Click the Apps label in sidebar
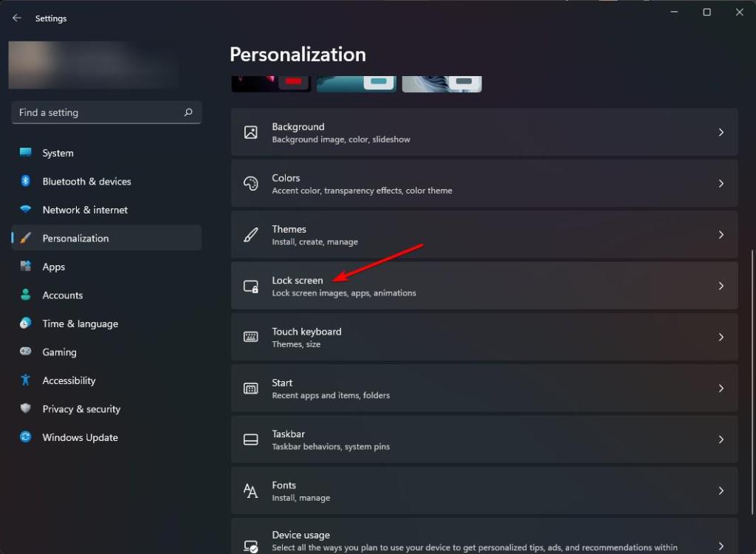This screenshot has height=554, width=756. click(53, 267)
